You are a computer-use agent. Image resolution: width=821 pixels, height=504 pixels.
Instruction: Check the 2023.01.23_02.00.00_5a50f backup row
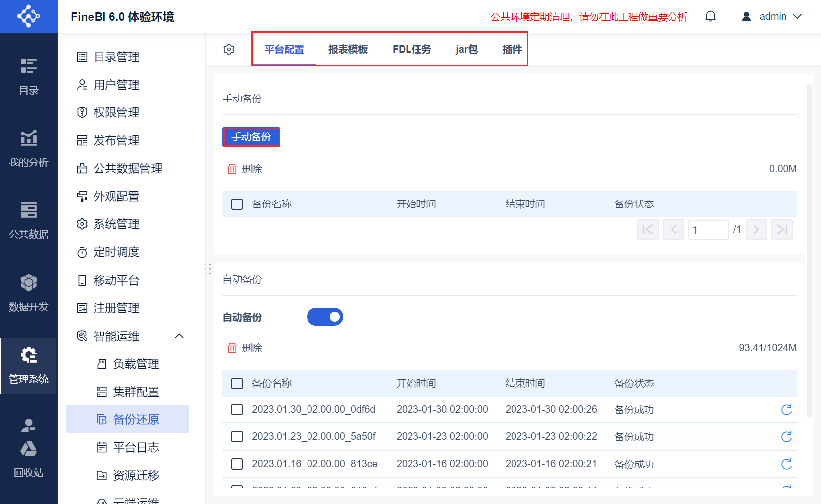tap(237, 436)
